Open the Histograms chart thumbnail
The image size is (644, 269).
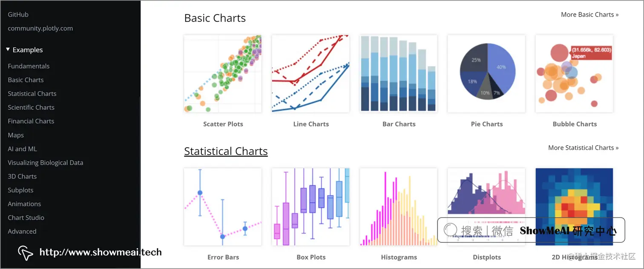point(399,207)
